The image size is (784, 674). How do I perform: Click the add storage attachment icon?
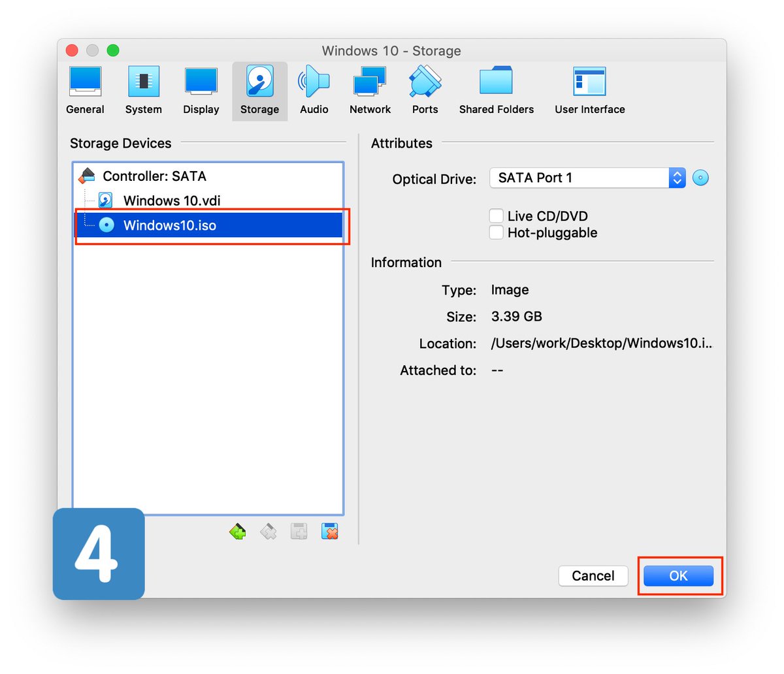(x=299, y=532)
